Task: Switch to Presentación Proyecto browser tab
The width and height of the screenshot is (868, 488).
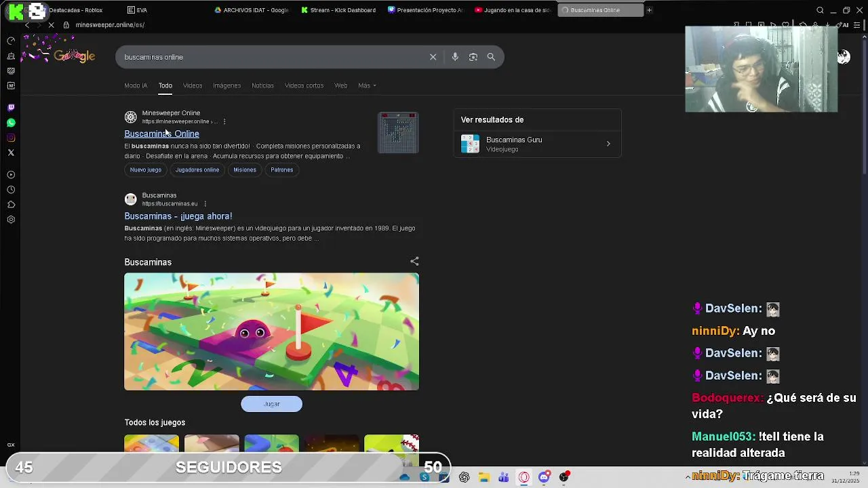Action: (x=426, y=10)
